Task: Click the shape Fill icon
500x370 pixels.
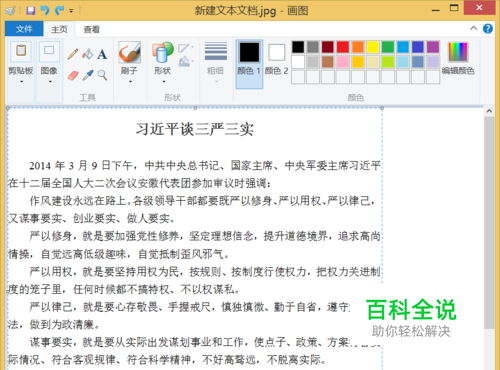Action: coord(184,61)
